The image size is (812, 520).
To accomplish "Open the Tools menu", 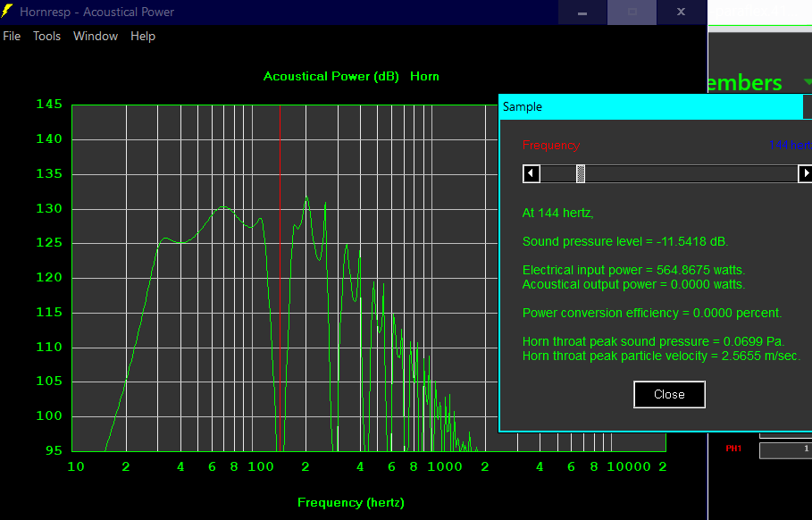I will [x=46, y=37].
